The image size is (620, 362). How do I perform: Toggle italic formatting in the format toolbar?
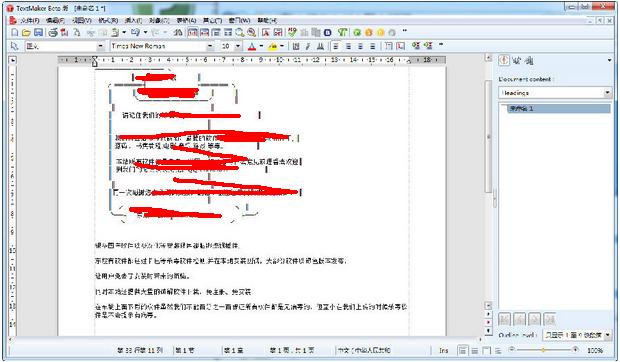[x=308, y=46]
